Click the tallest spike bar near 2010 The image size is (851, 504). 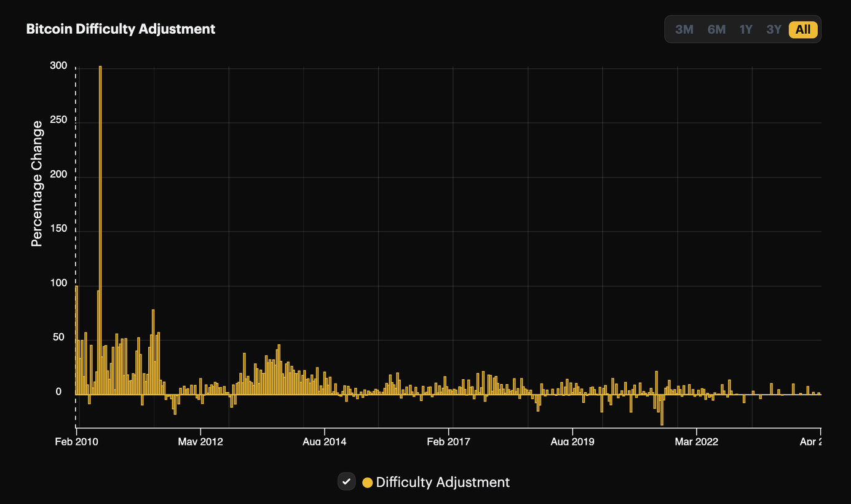100,184
